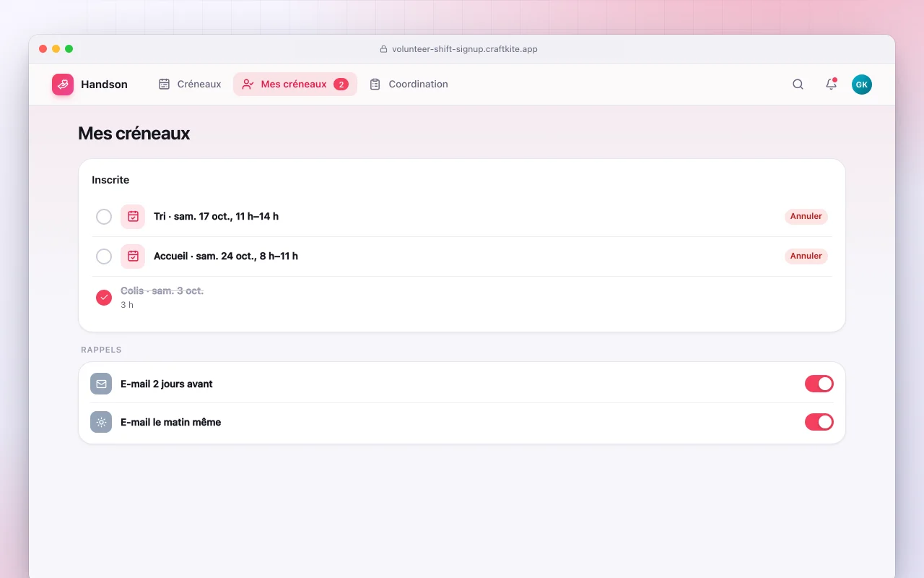Mark the Accueil shift as done
Screen dimensions: 924x578
(x=104, y=256)
